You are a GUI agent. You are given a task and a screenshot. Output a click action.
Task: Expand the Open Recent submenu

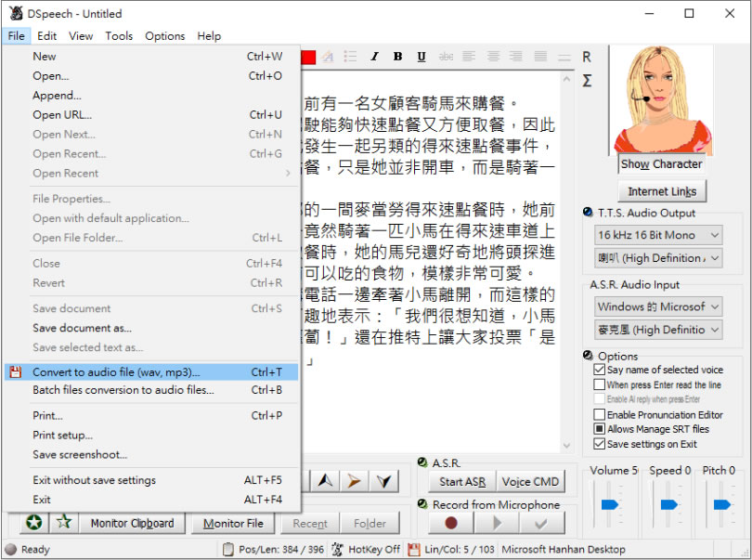(x=151, y=174)
